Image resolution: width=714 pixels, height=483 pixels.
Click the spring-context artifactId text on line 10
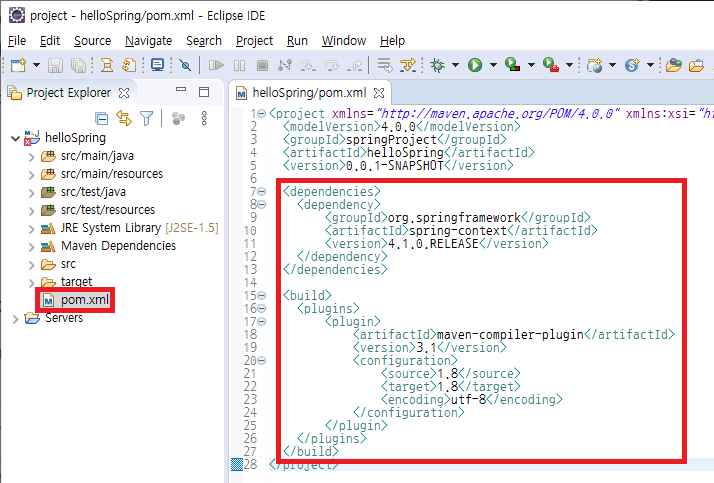click(458, 231)
